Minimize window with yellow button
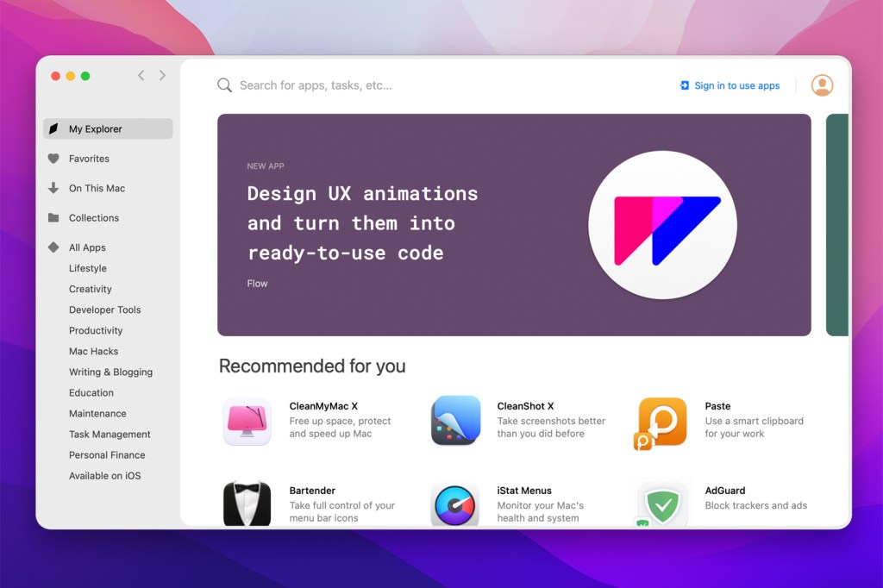Image resolution: width=883 pixels, height=588 pixels. (71, 76)
